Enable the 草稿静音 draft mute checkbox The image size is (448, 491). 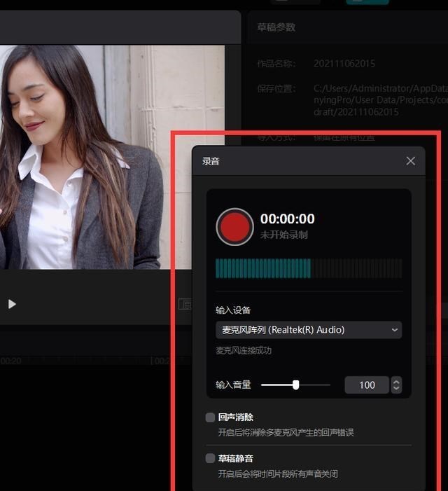[x=210, y=459]
